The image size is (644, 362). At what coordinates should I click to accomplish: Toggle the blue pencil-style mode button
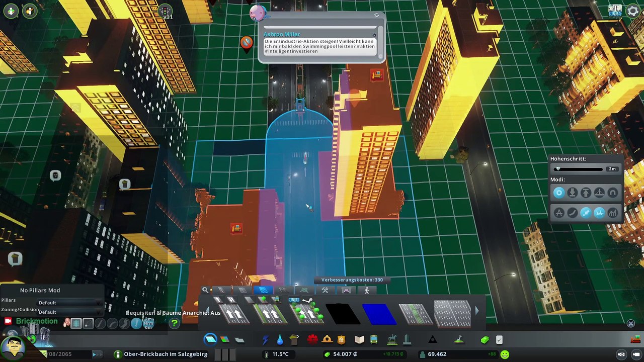586,213
